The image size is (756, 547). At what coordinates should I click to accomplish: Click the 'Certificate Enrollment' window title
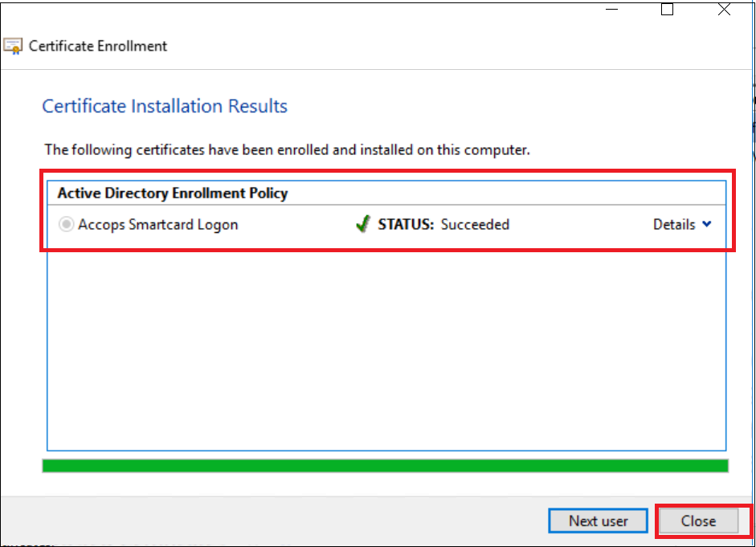pyautogui.click(x=98, y=47)
